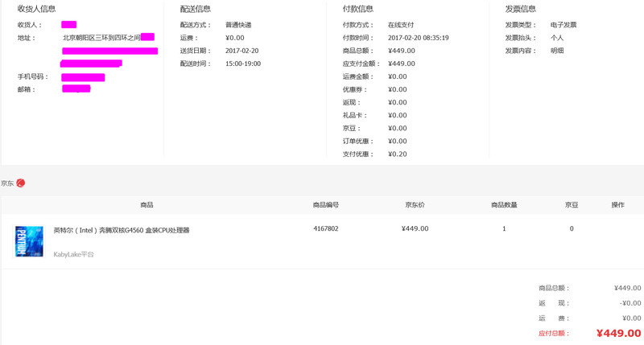Click the 配送信息 section heading
Image resolution: width=644 pixels, height=345 pixels.
(x=195, y=9)
